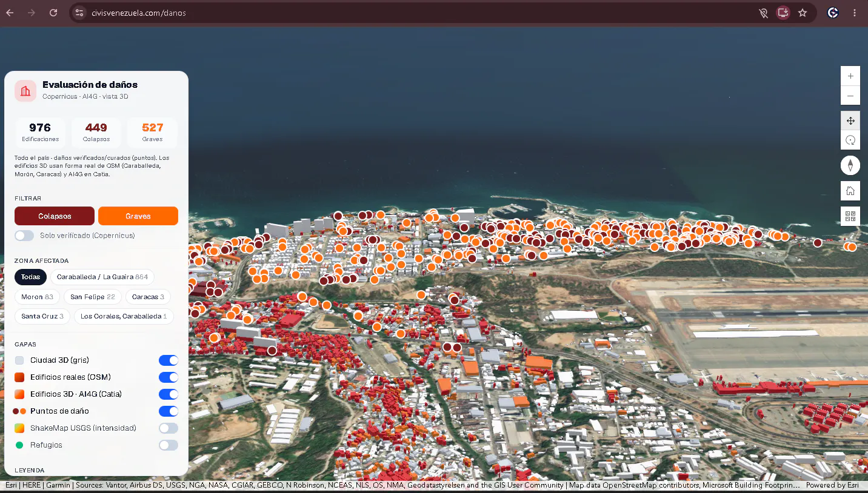This screenshot has height=493, width=868.
Task: Select the Moron zone chip
Action: click(37, 297)
